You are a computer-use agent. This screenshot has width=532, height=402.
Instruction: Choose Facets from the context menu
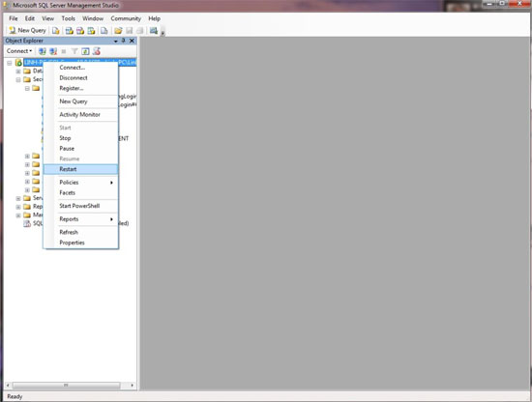(80, 193)
